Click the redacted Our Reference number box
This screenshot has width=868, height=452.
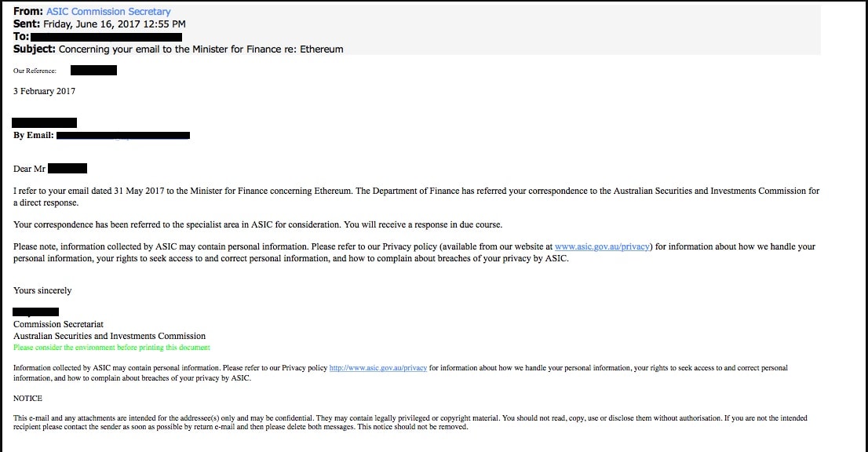click(x=93, y=71)
